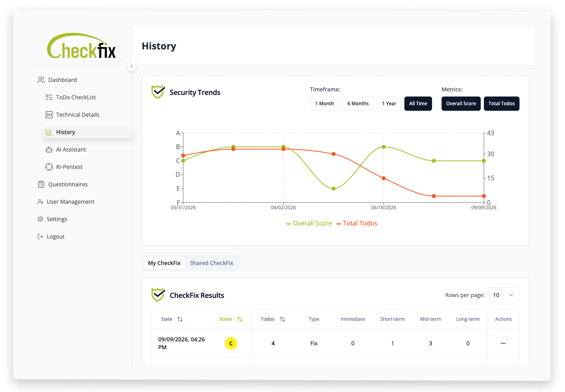565x392 pixels.
Task: Select the 1 Month timeframe
Action: pos(324,104)
